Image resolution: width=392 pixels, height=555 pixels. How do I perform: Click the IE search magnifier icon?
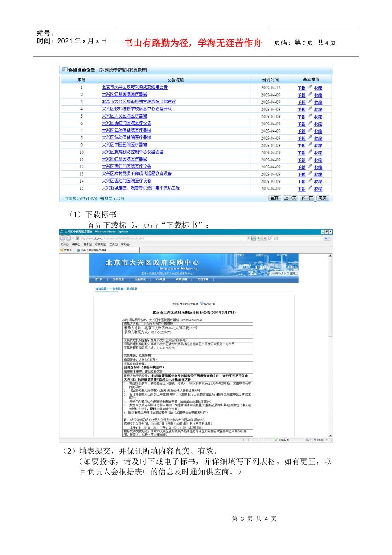click(x=326, y=238)
